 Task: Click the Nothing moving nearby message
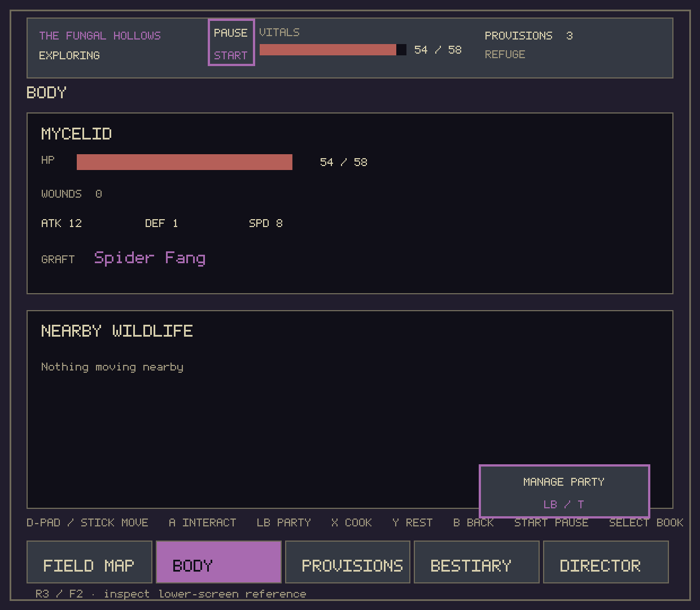tap(112, 367)
